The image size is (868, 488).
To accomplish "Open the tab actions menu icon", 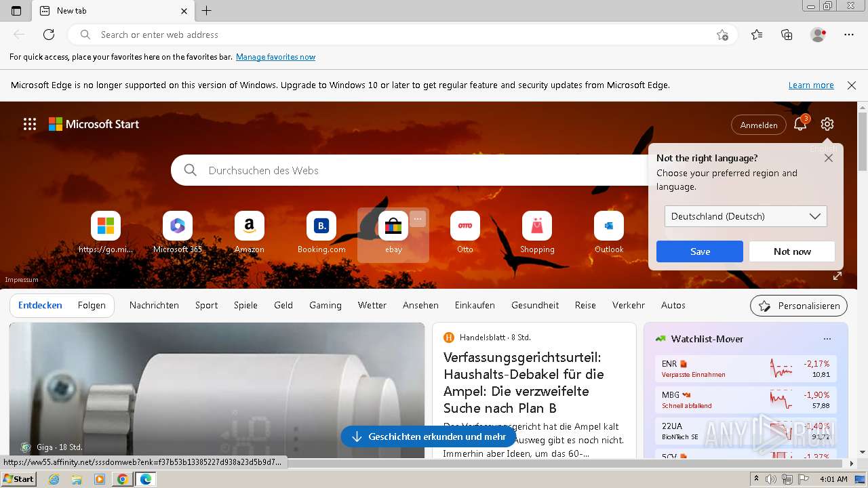I will pos(16,11).
